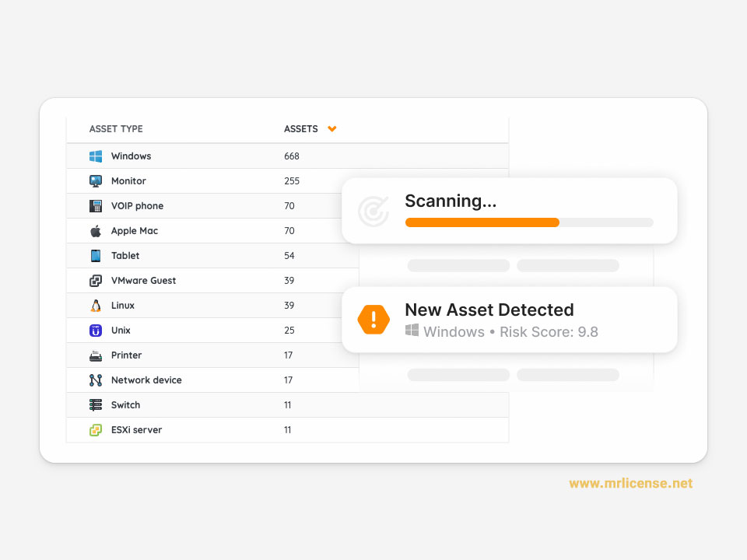The height and width of the screenshot is (560, 747).
Task: Select the Switch asset icon
Action: pyautogui.click(x=96, y=405)
